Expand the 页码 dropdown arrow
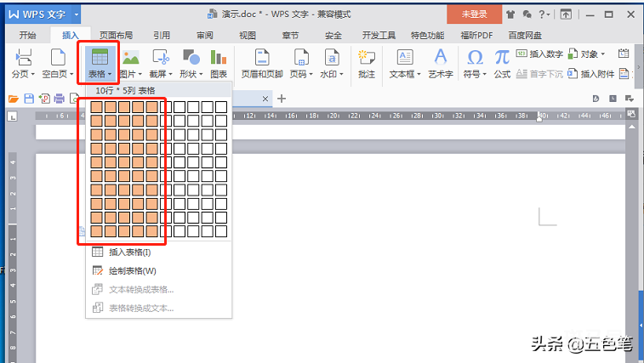The image size is (644, 363). (311, 74)
